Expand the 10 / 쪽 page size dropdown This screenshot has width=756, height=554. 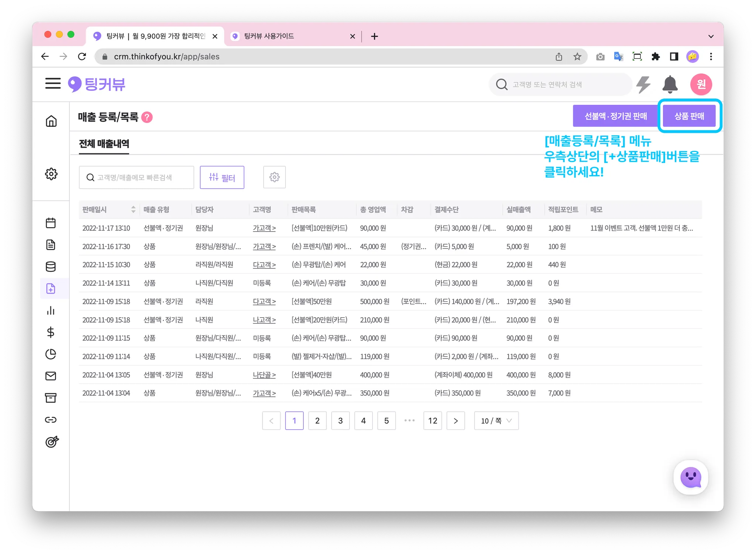tap(496, 421)
